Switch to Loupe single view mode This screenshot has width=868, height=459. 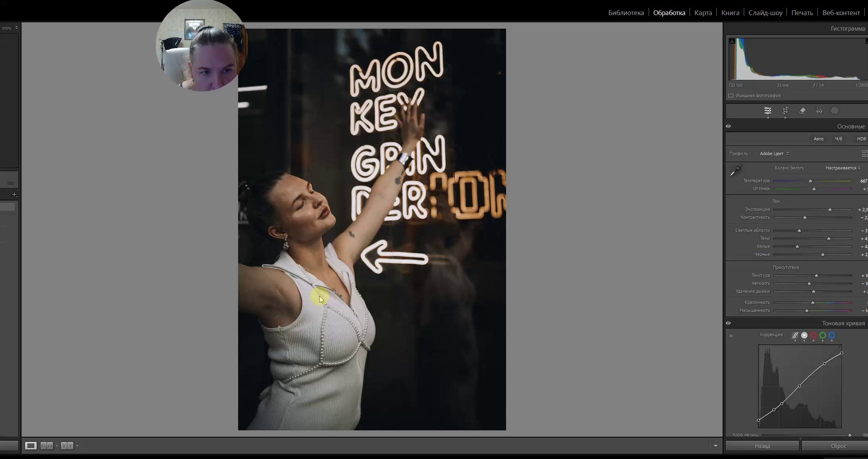(31, 446)
